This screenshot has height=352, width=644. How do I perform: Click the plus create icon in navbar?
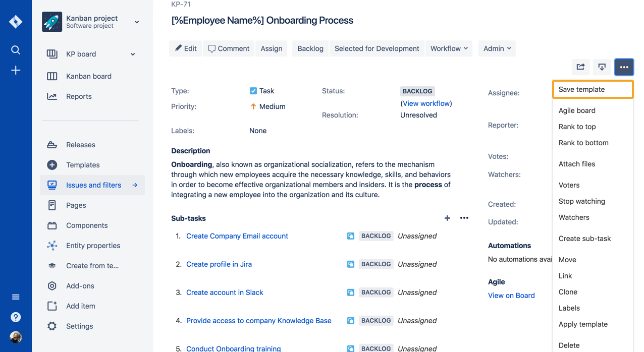coord(16,70)
